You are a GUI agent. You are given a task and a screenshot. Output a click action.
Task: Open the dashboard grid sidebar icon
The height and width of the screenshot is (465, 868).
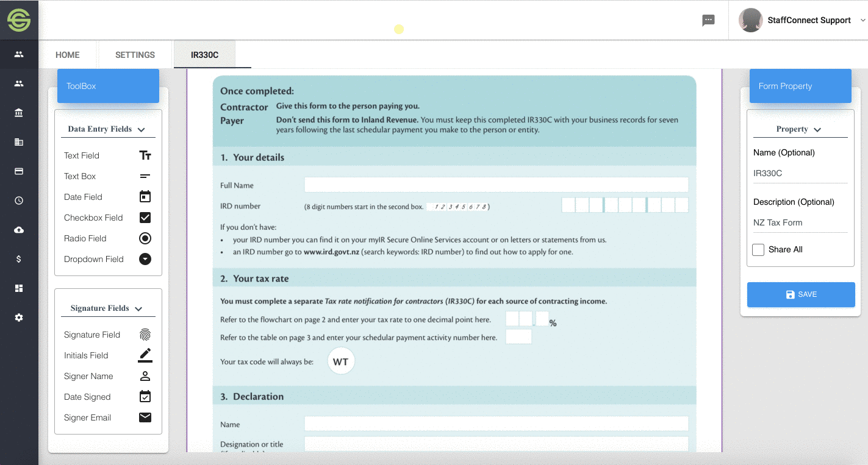(x=19, y=288)
